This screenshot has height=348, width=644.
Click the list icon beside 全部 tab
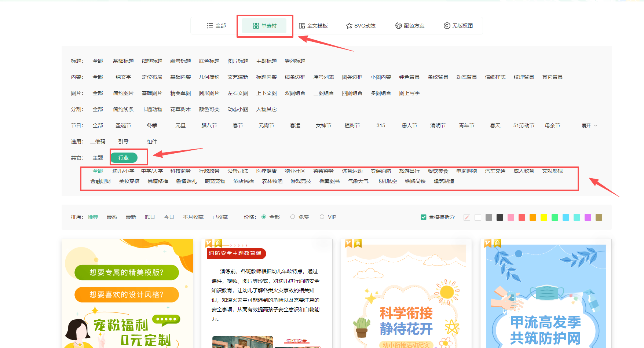pyautogui.click(x=210, y=26)
